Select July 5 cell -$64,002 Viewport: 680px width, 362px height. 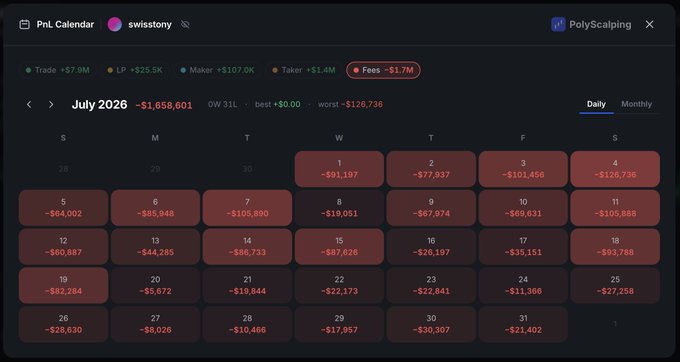click(x=63, y=208)
